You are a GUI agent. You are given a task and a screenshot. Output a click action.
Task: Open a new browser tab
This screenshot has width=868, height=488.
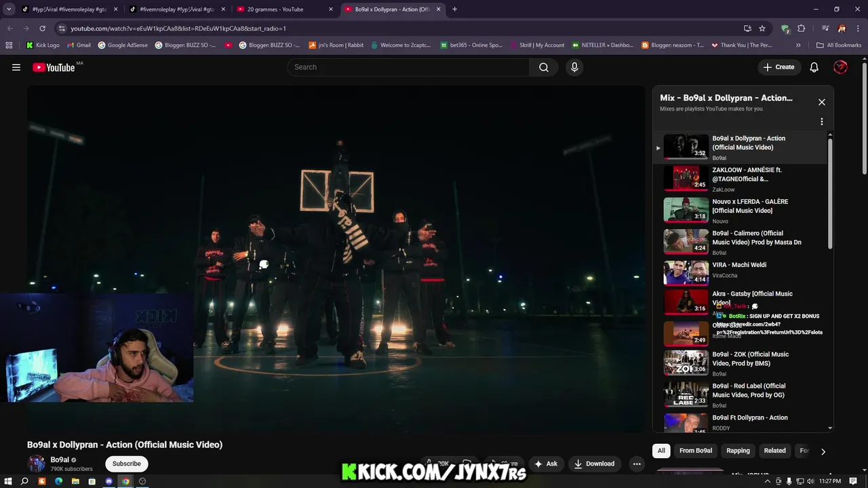coord(454,9)
